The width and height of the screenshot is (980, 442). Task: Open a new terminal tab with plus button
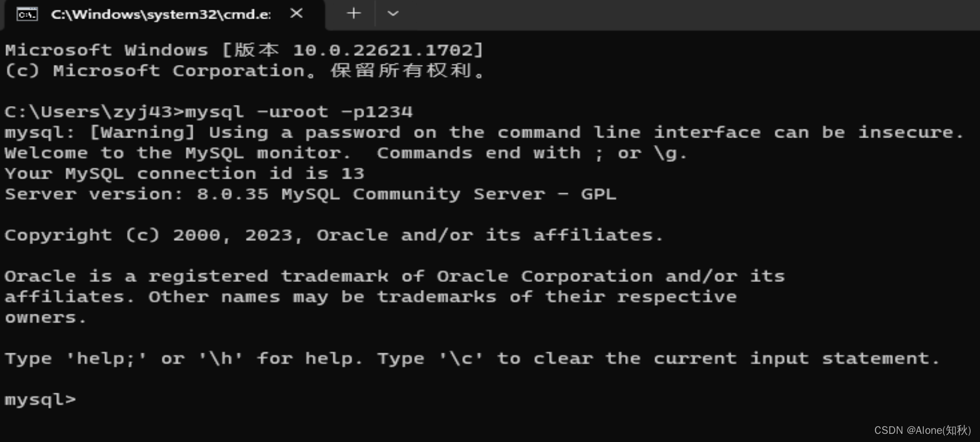point(353,13)
